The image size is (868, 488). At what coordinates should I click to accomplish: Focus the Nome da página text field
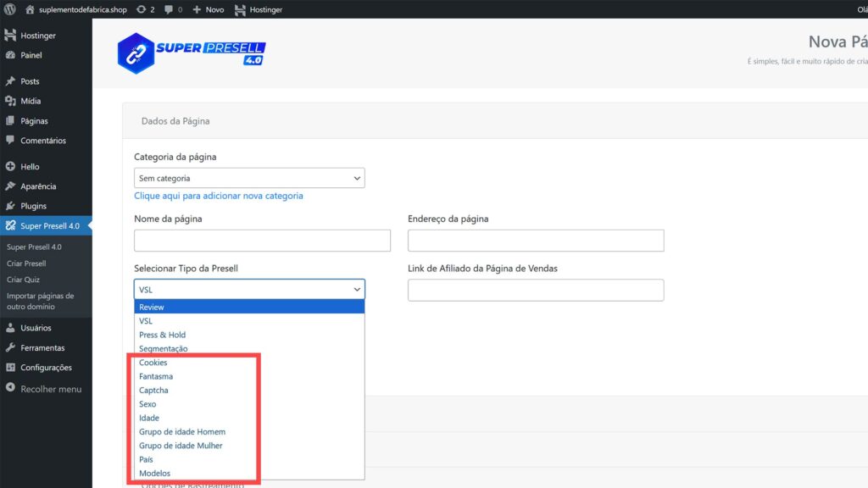[262, 241]
